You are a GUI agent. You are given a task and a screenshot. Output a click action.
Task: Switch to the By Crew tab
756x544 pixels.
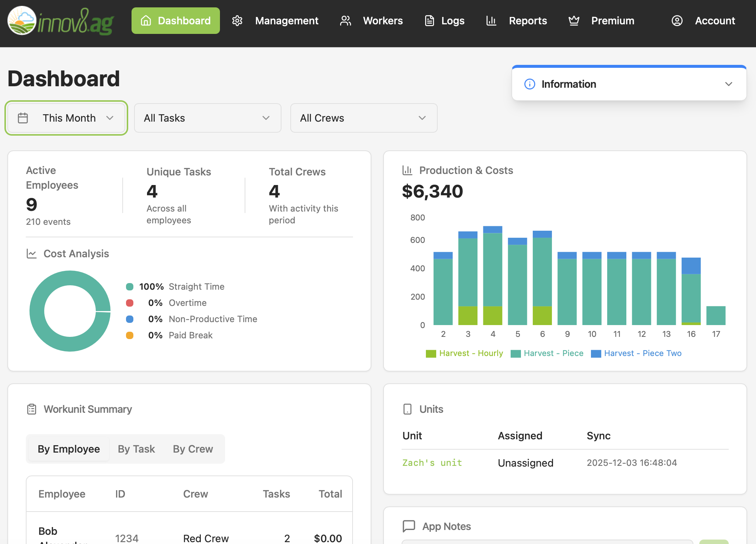(193, 449)
